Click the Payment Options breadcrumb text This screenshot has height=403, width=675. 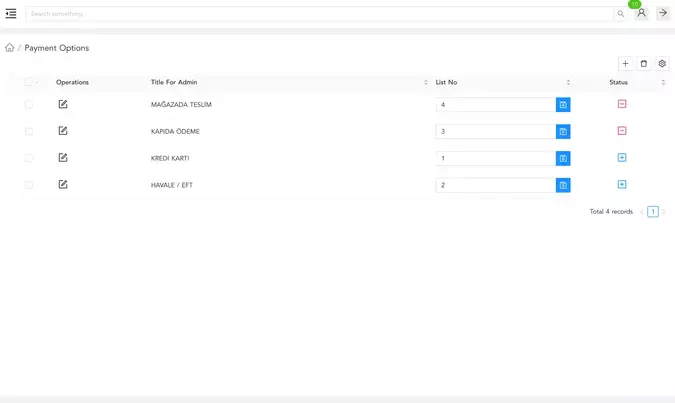click(x=56, y=48)
